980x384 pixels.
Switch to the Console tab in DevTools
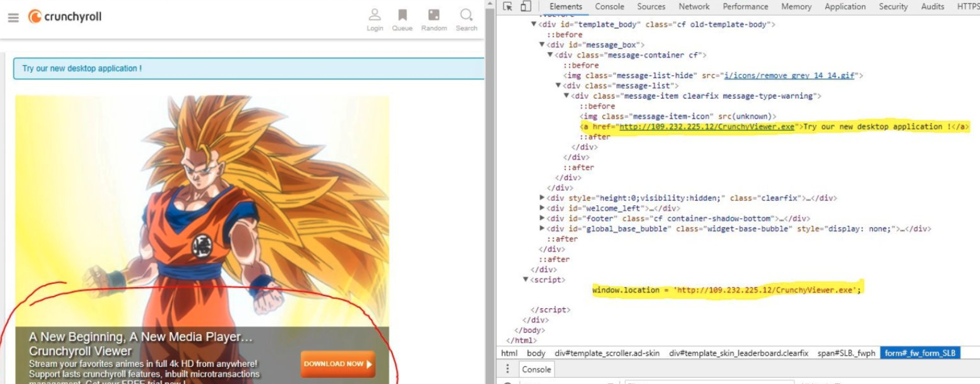609,7
